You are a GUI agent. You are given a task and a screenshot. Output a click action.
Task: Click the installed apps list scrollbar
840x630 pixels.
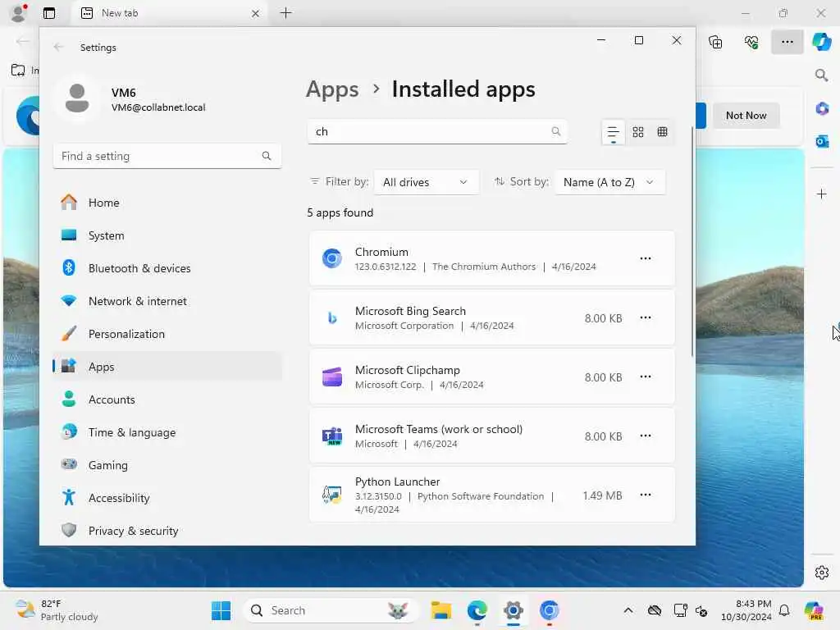click(692, 241)
